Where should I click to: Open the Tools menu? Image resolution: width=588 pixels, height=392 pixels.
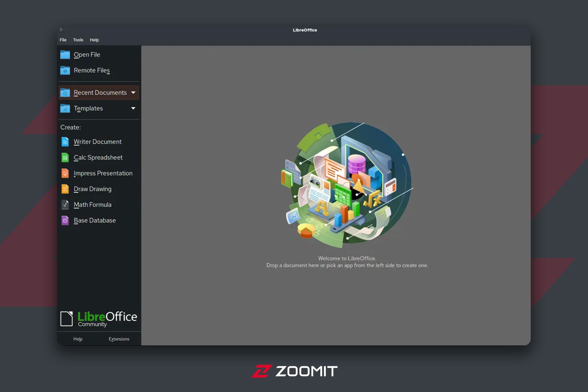pyautogui.click(x=78, y=40)
